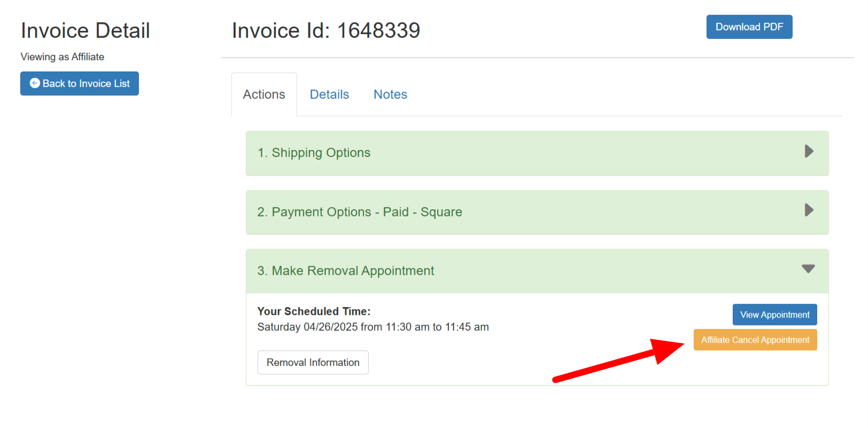The image size is (868, 428).
Task: Expand Payment Options using right arrow
Action: click(x=809, y=211)
